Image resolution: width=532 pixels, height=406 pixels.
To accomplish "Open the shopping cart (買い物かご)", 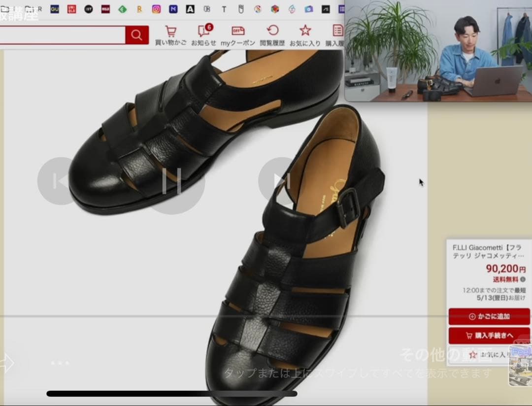I will point(170,35).
